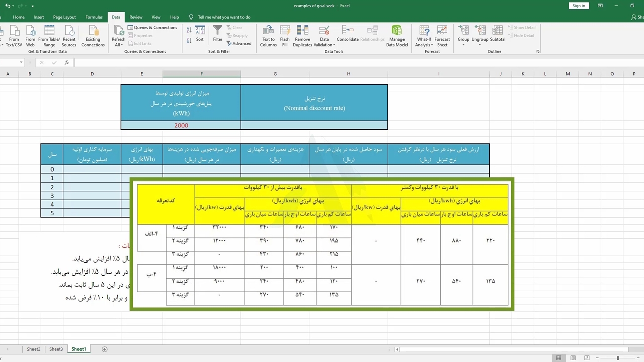Switch to Page Layout view in status bar
Viewport: 644px width, 362px height.
click(573, 358)
